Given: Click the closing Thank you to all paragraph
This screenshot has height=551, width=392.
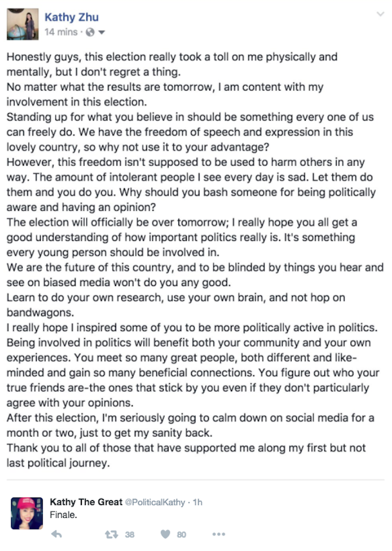Looking at the screenshot, I should pyautogui.click(x=186, y=455).
